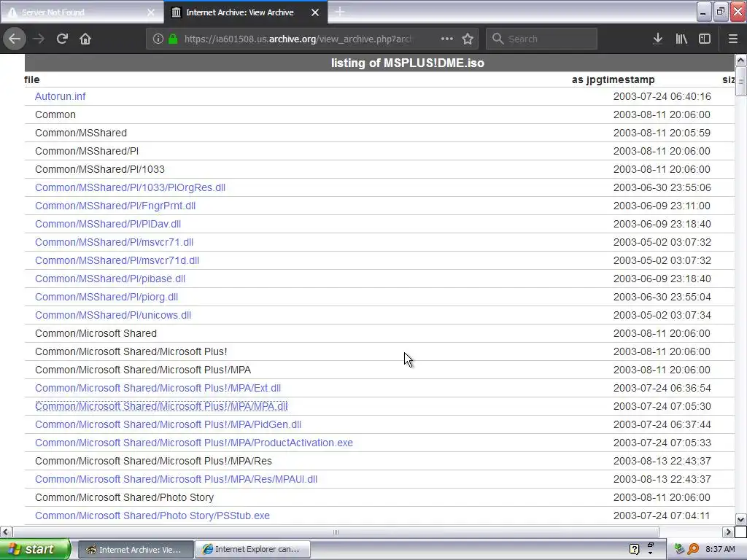Close the Internet Archive tab
Image resolution: width=747 pixels, height=560 pixels.
[315, 12]
